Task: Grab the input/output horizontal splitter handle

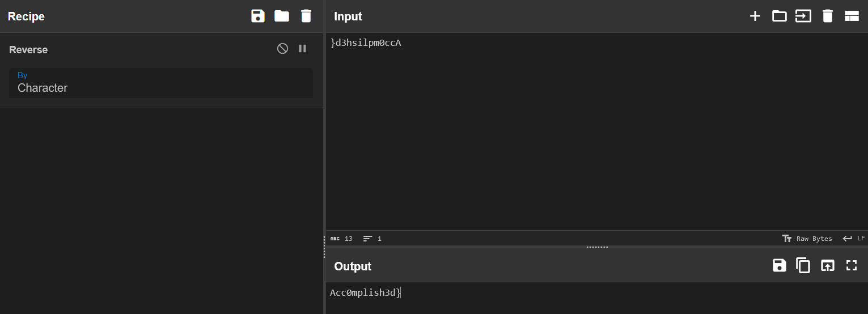Action: (597, 247)
